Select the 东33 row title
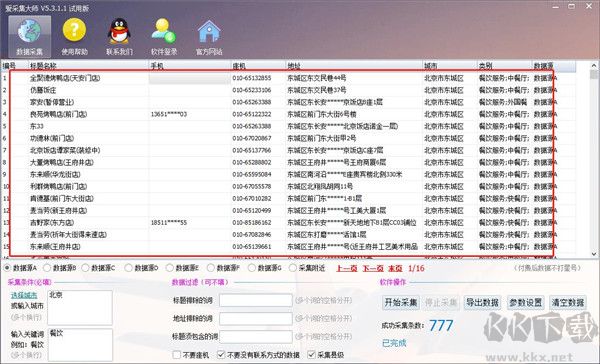Image resolution: width=600 pixels, height=364 pixels. (37, 126)
